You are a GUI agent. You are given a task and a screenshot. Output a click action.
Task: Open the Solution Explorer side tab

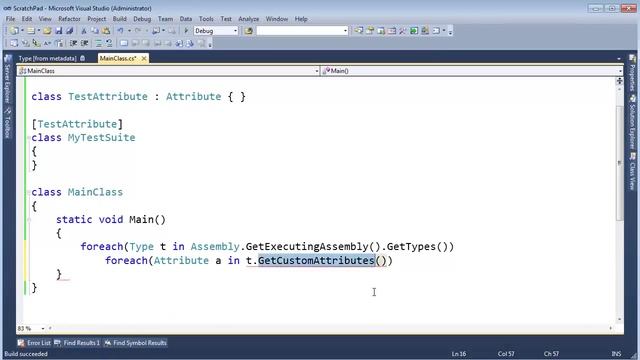point(632,122)
